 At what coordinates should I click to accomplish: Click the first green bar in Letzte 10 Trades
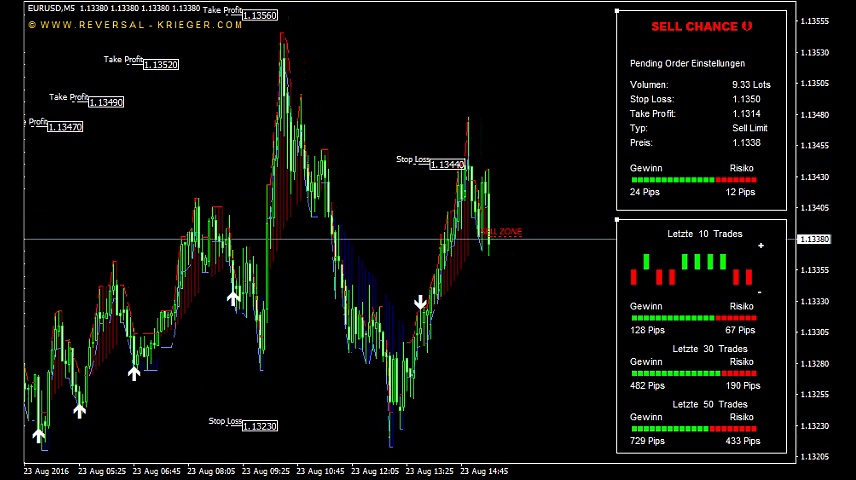tap(646, 262)
